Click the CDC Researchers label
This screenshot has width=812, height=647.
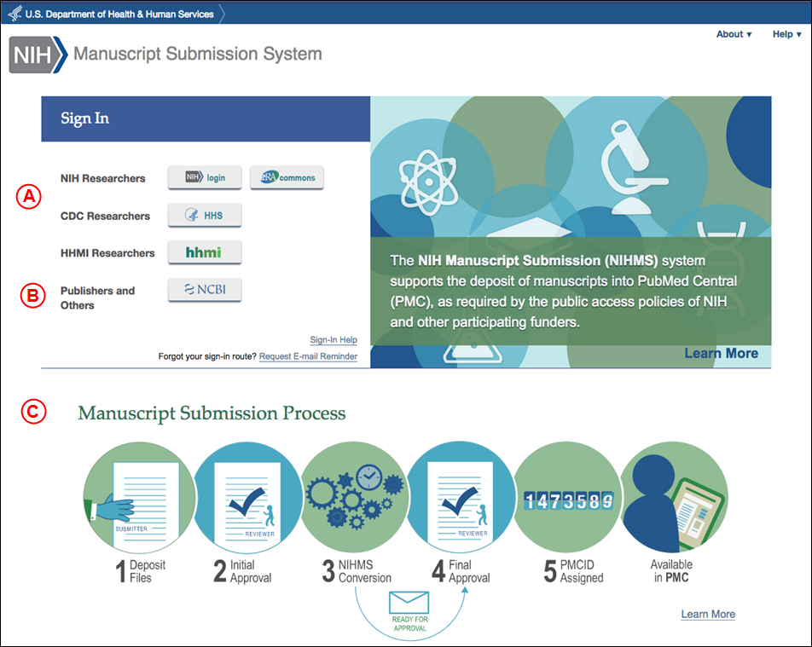(x=105, y=216)
